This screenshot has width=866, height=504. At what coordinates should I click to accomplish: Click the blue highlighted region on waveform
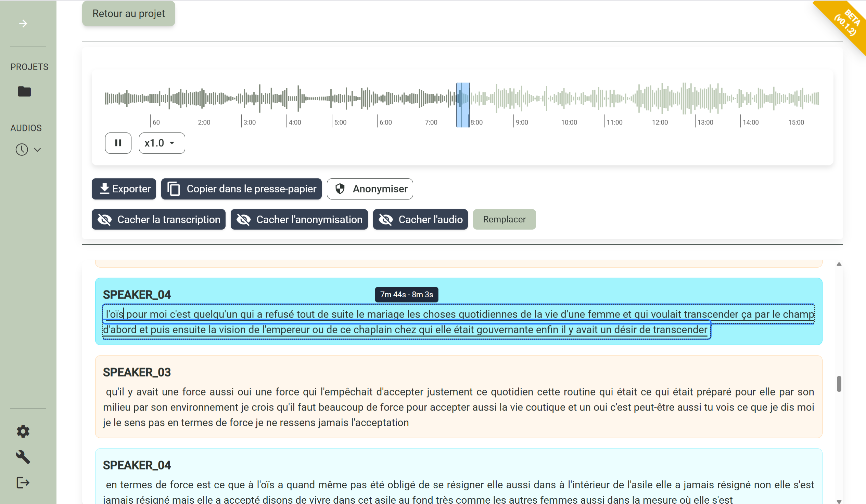click(x=463, y=105)
